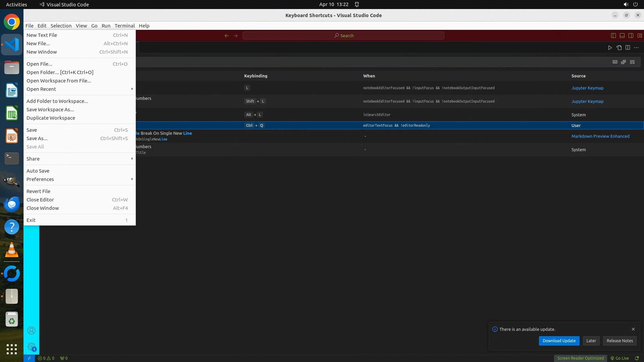The height and width of the screenshot is (362, 644).
Task: Clear the keybindings search input icon
Action: coord(632,62)
